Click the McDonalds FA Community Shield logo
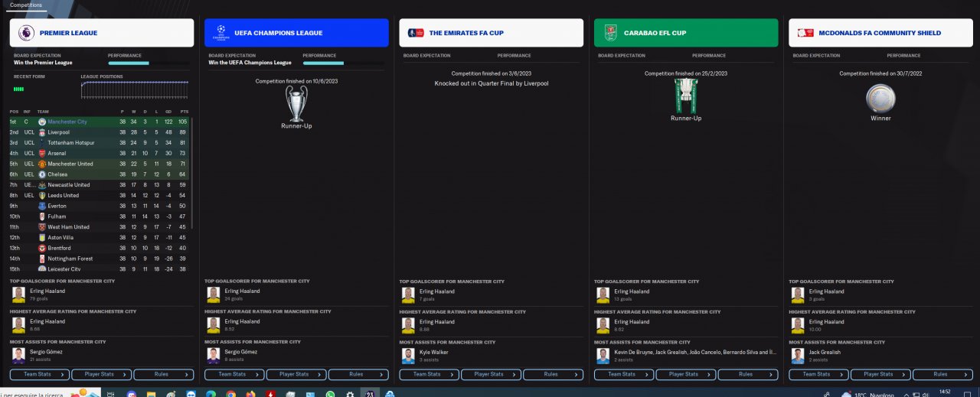This screenshot has width=980, height=397. tap(805, 33)
